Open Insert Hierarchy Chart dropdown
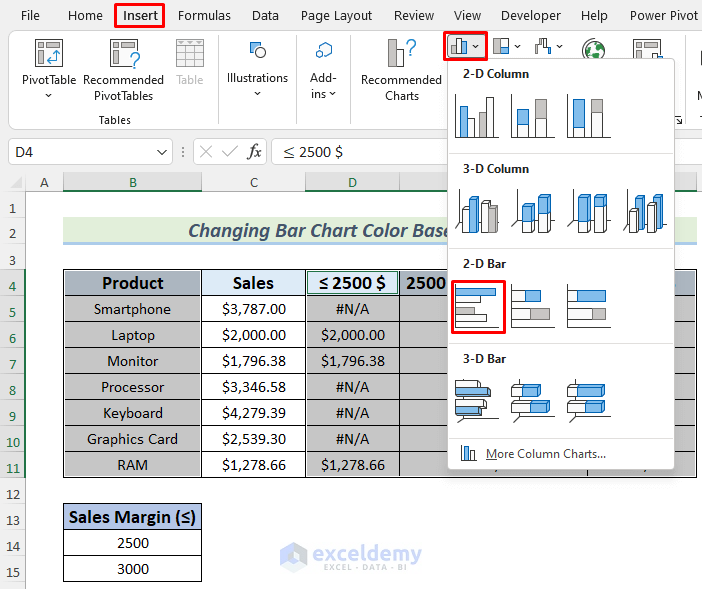Viewport: 702px width, 589px height. 506,46
